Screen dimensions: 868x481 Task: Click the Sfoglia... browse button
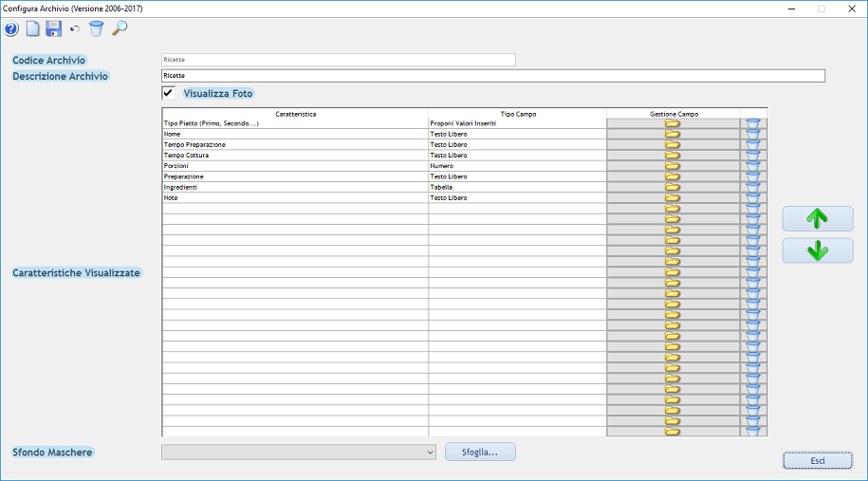click(480, 453)
